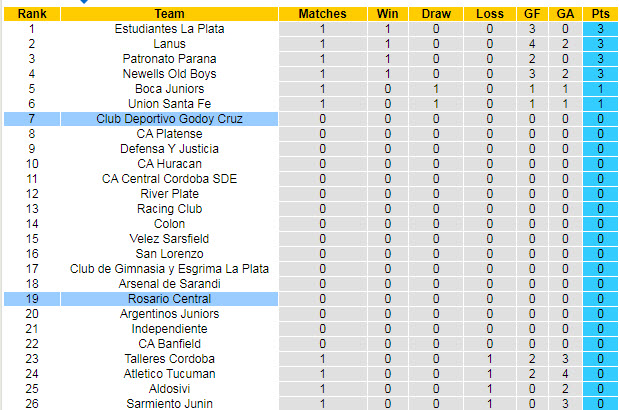Click Club de Gimnasia y Esgrima La Plata
The height and width of the screenshot is (410, 619).
pos(169,269)
